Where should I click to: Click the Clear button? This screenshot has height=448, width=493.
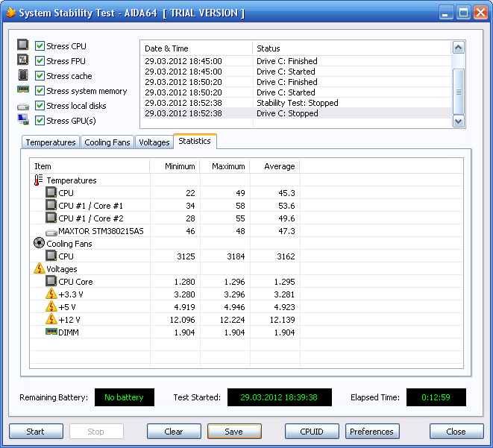click(x=174, y=432)
